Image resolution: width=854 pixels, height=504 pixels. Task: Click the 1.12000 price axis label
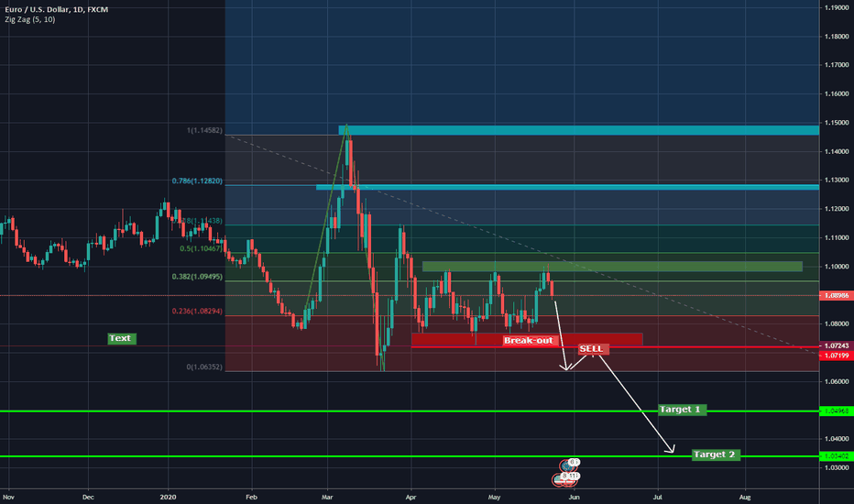pyautogui.click(x=837, y=209)
